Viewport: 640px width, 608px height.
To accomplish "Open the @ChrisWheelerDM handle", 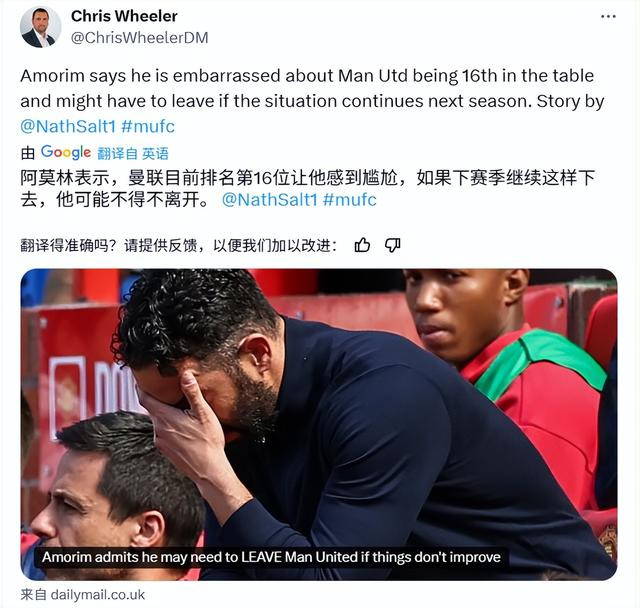I will (x=140, y=38).
